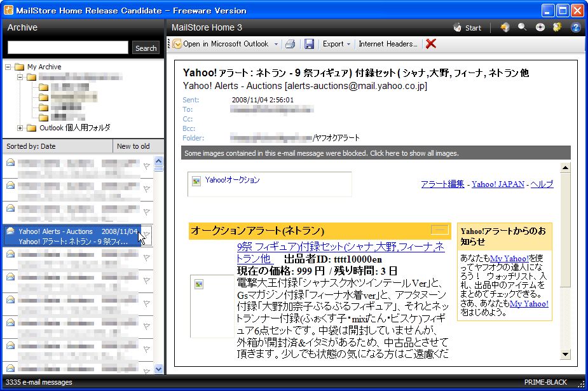Click the folder path /ヤフオクアラート
The image size is (588, 391).
(x=336, y=138)
